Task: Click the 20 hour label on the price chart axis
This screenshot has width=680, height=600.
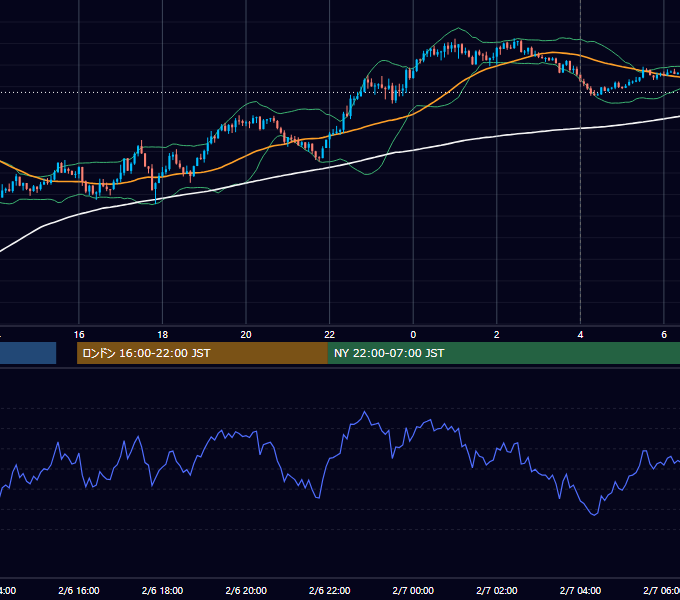Action: click(246, 335)
